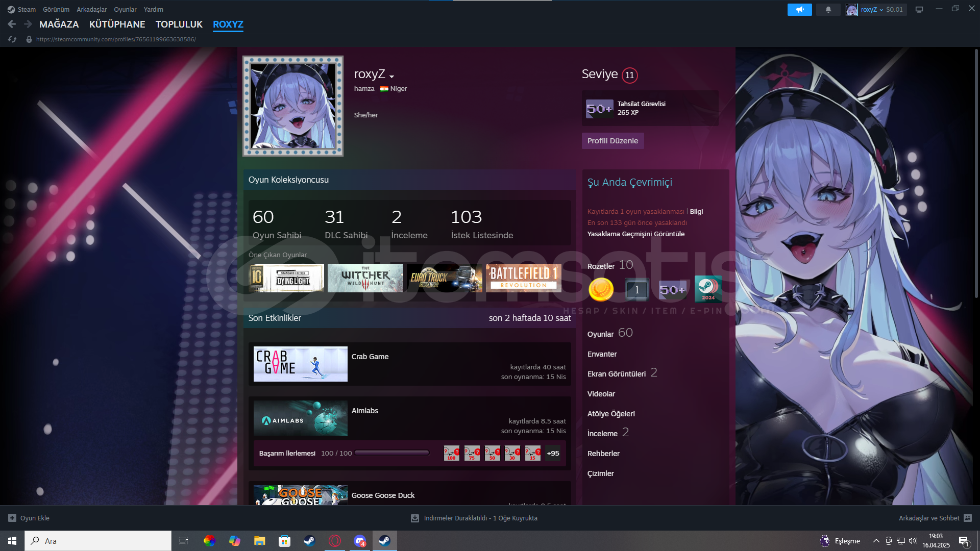Open the friends chat icon at bottom right
Image resolution: width=980 pixels, height=551 pixels.
pyautogui.click(x=968, y=518)
